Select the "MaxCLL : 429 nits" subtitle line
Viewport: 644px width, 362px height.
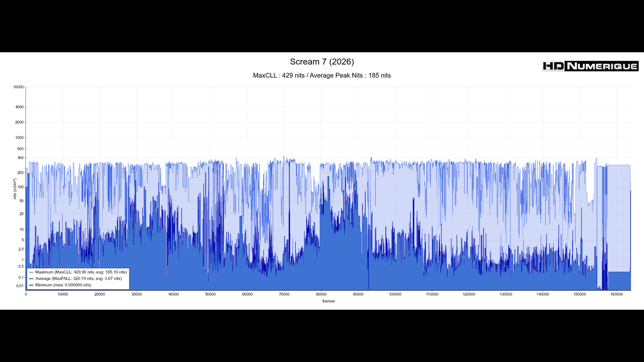pyautogui.click(x=322, y=75)
